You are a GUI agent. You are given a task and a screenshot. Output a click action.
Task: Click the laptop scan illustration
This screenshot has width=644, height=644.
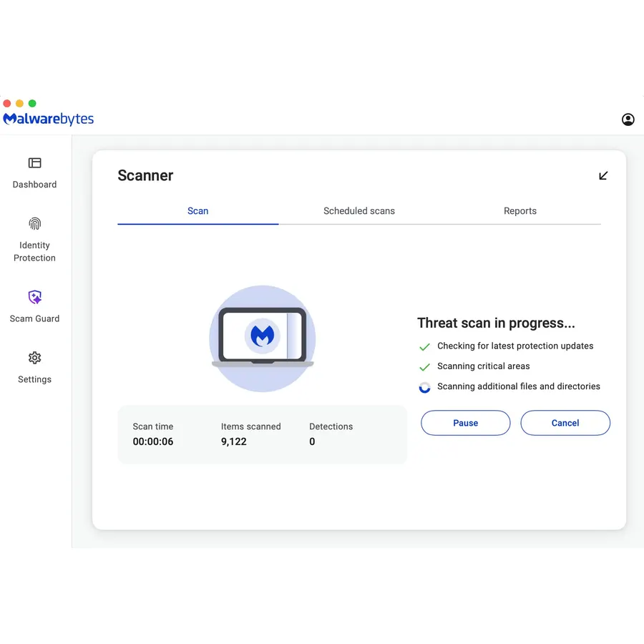263,338
